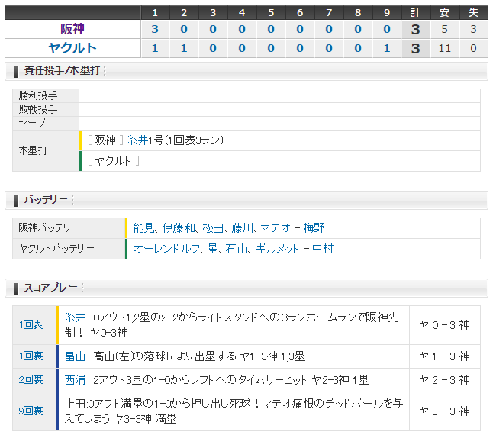The width and height of the screenshot is (493, 448).
Task: Click ヤクルト total runs 3 in 計 column
Action: point(416,48)
